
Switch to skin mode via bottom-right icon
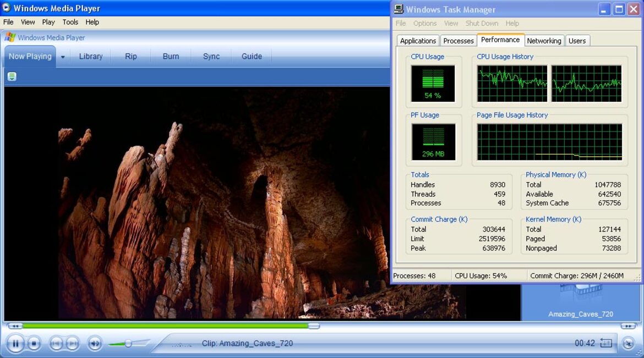(629, 343)
